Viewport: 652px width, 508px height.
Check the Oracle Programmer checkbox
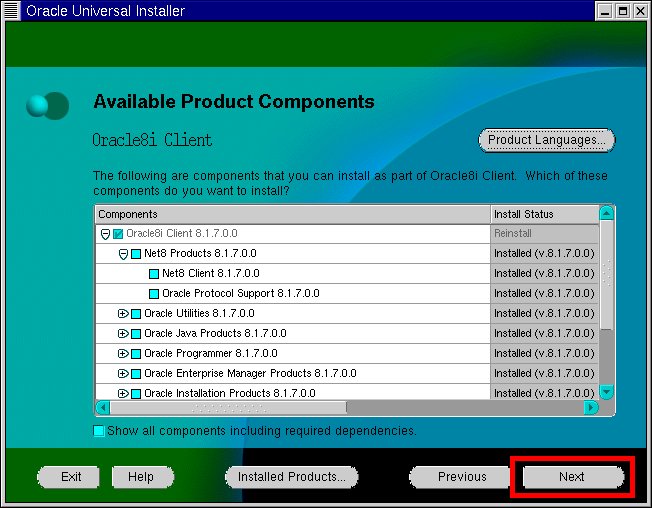click(x=136, y=354)
